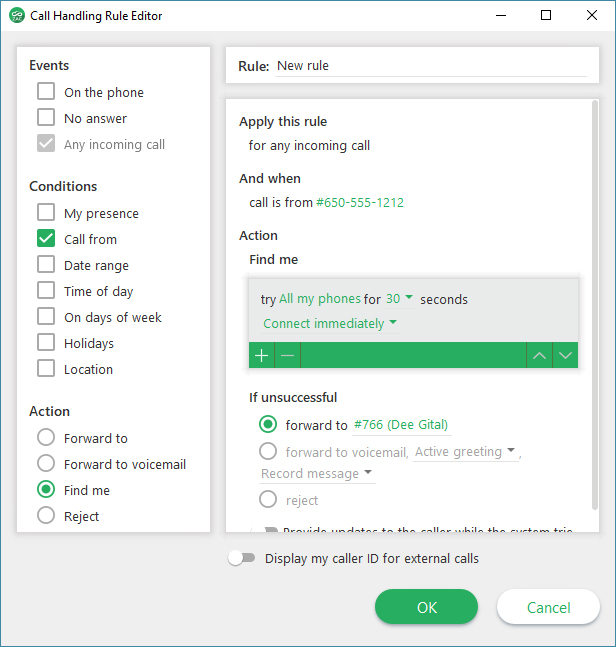Choose forward to #766 if unsuccessful
The width and height of the screenshot is (616, 647).
(x=268, y=424)
